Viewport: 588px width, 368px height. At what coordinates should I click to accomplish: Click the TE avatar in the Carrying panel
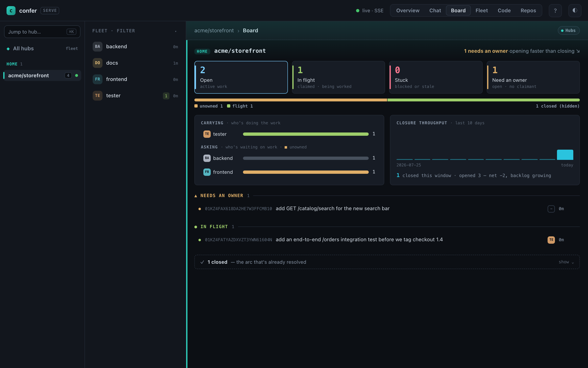(207, 134)
